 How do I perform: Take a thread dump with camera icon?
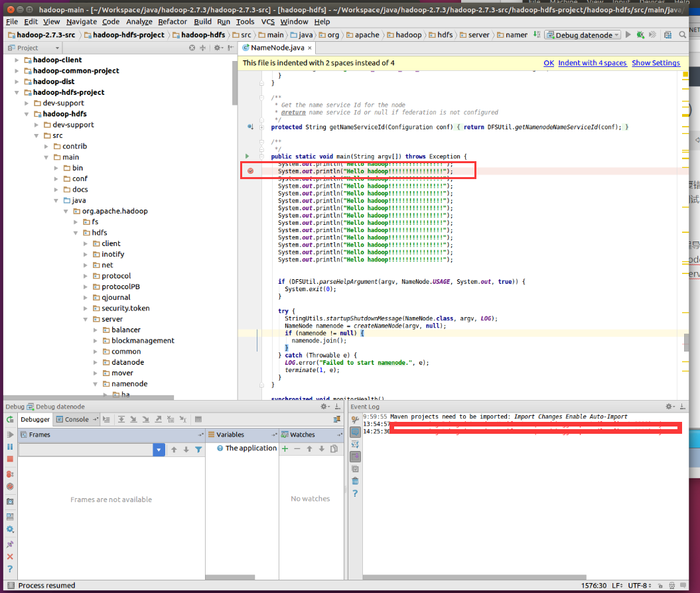tap(10, 501)
